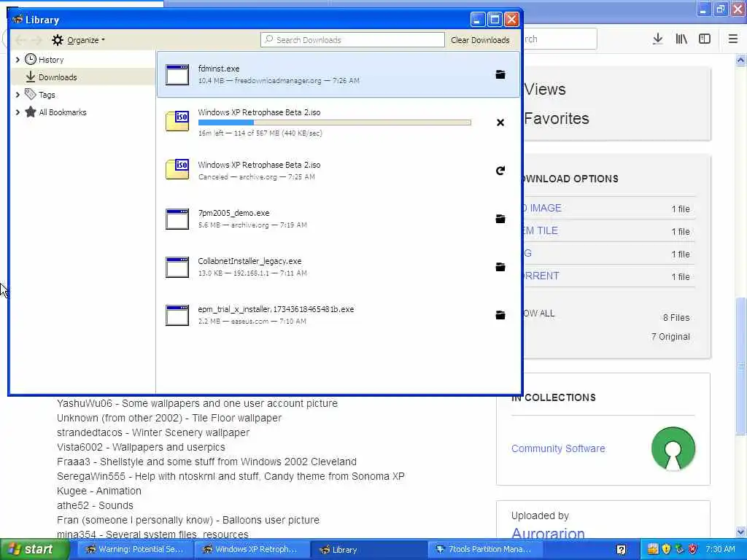Open browser Library bookshelf icon
The image size is (747, 560).
(x=681, y=39)
